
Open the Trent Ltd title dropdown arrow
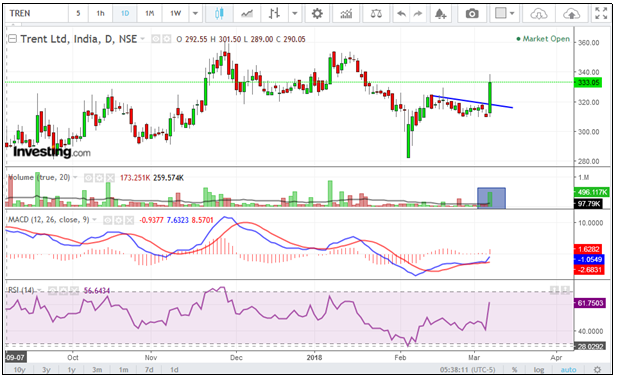(x=142, y=39)
